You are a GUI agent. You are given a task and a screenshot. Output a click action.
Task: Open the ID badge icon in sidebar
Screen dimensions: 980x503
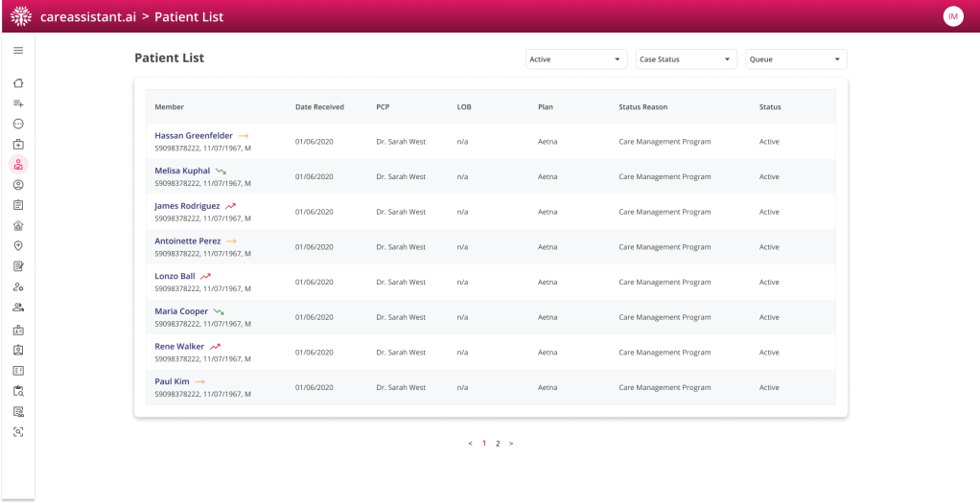click(x=18, y=329)
